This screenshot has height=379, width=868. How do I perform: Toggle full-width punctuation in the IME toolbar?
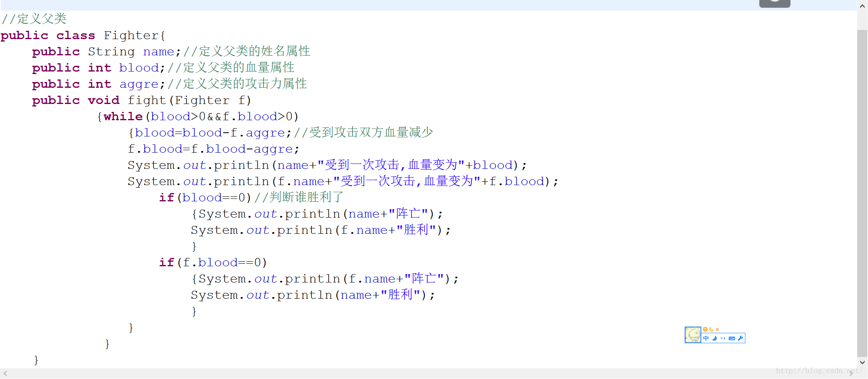tap(723, 339)
